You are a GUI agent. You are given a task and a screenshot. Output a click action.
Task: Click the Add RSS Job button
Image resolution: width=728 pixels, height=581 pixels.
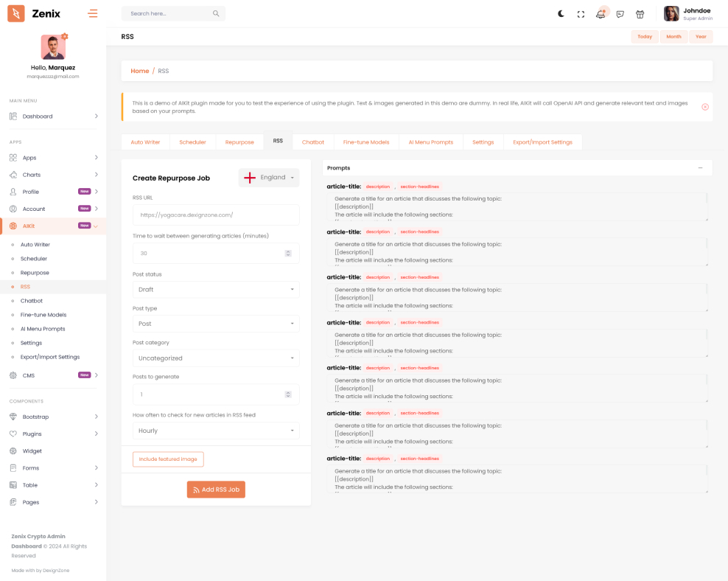[216, 490]
